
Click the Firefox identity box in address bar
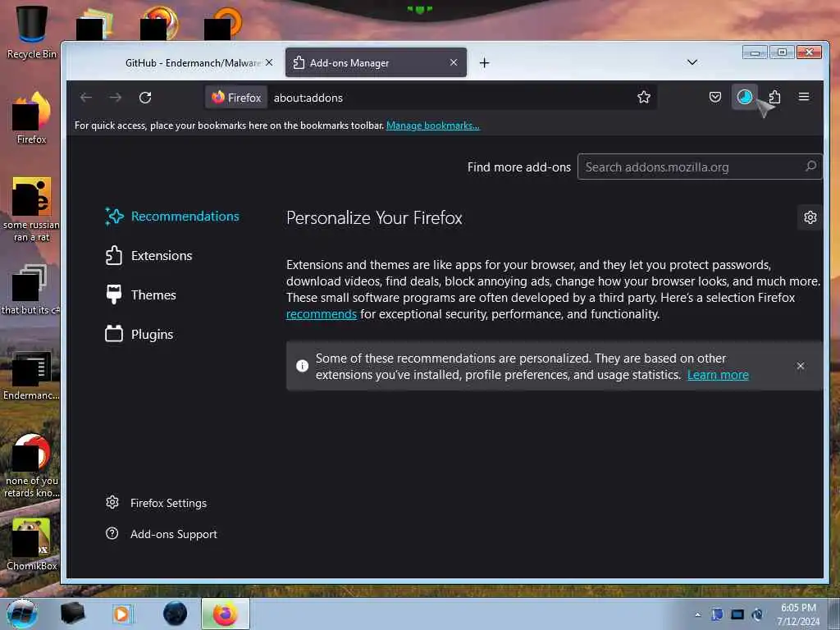[x=236, y=98]
